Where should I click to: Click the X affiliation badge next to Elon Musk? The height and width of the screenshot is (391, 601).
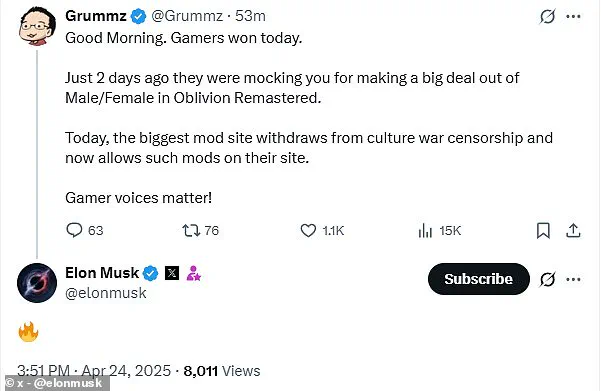(x=172, y=273)
